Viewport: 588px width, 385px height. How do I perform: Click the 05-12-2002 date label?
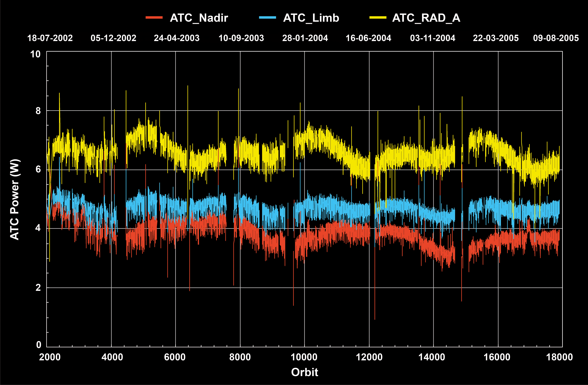point(113,38)
